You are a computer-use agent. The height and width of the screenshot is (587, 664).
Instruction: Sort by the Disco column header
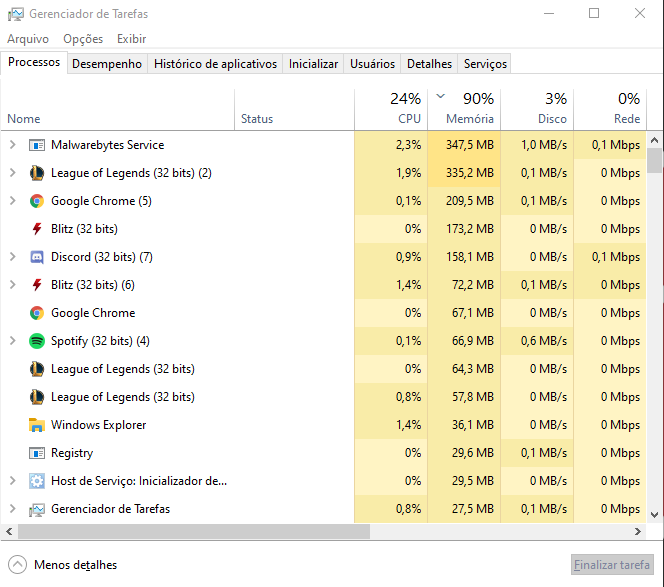[537, 110]
